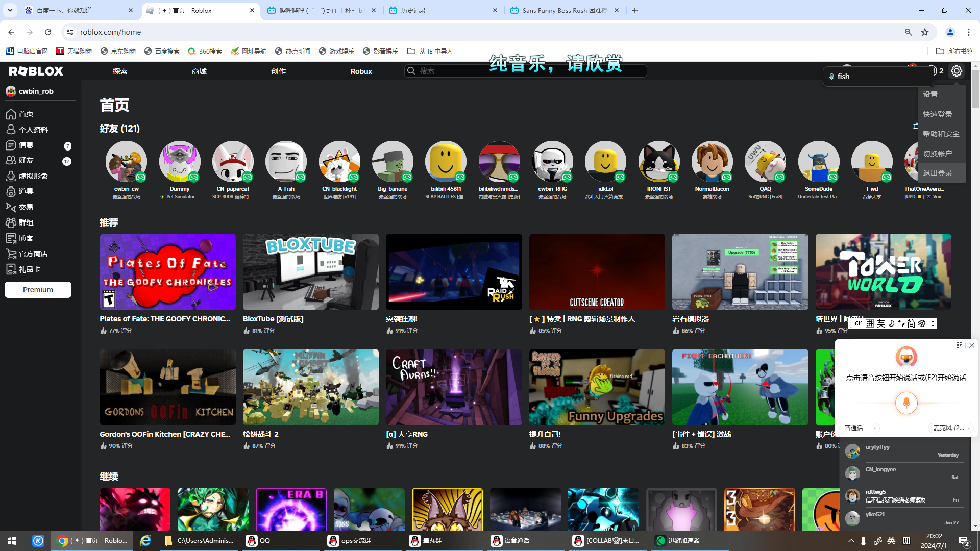Select 切换帐户 from the settings menu
Viewport: 980px width, 551px height.
coord(941,154)
